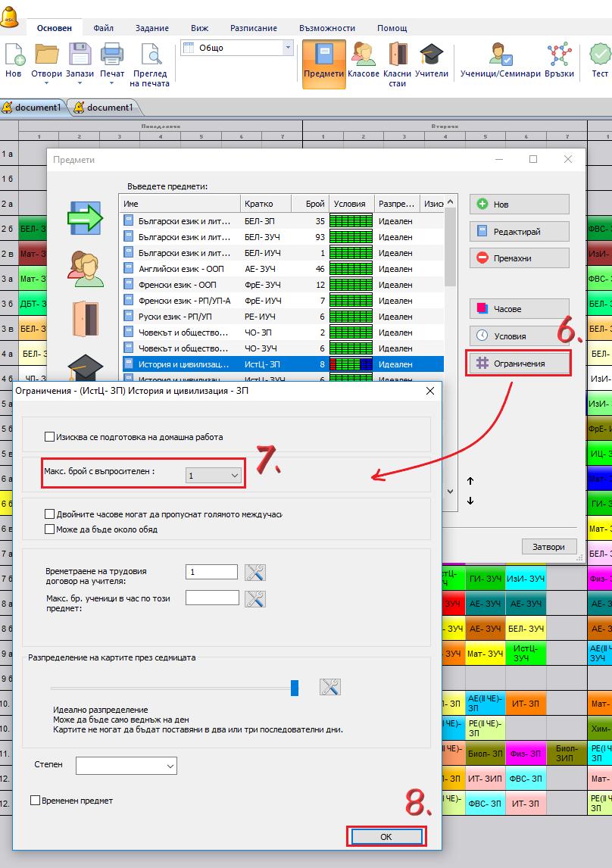This screenshot has width=612, height=868.
Task: Enable 'Изисква се подготовка на домашна работа' checkbox
Action: pyautogui.click(x=50, y=437)
